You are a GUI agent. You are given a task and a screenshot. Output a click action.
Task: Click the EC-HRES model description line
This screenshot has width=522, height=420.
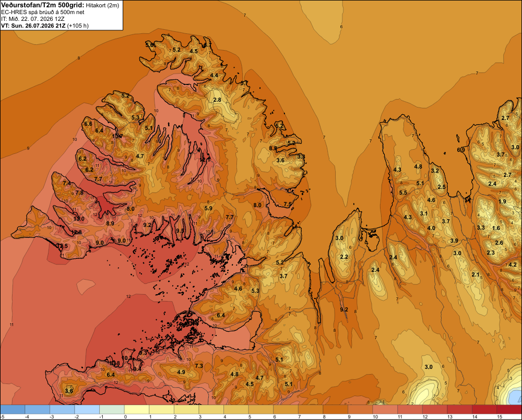tap(43, 12)
